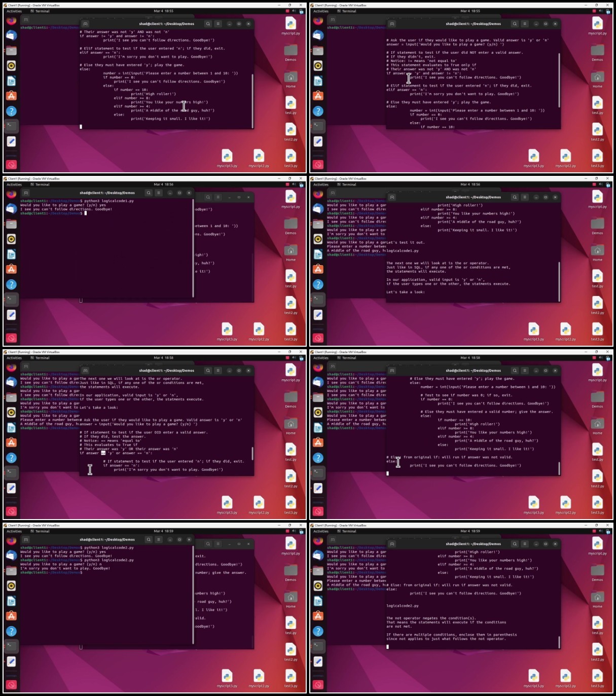Select test3.py desktop icon in bottom-left screenshot
Viewport: 616px width, 696px height.
coord(291,678)
